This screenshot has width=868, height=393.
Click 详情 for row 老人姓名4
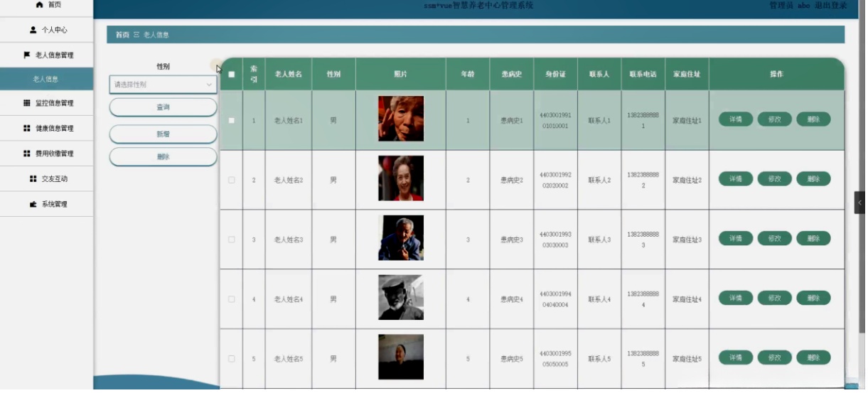pos(736,298)
